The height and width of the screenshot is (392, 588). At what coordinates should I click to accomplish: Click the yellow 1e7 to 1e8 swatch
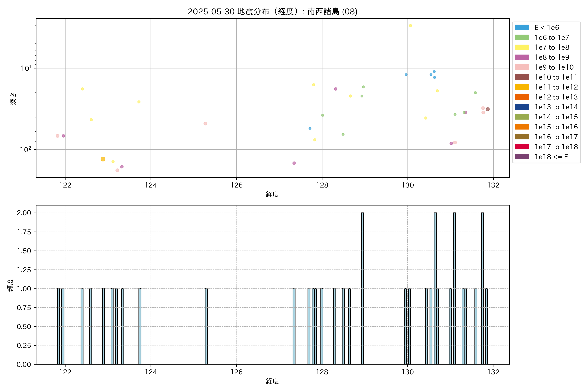[522, 47]
